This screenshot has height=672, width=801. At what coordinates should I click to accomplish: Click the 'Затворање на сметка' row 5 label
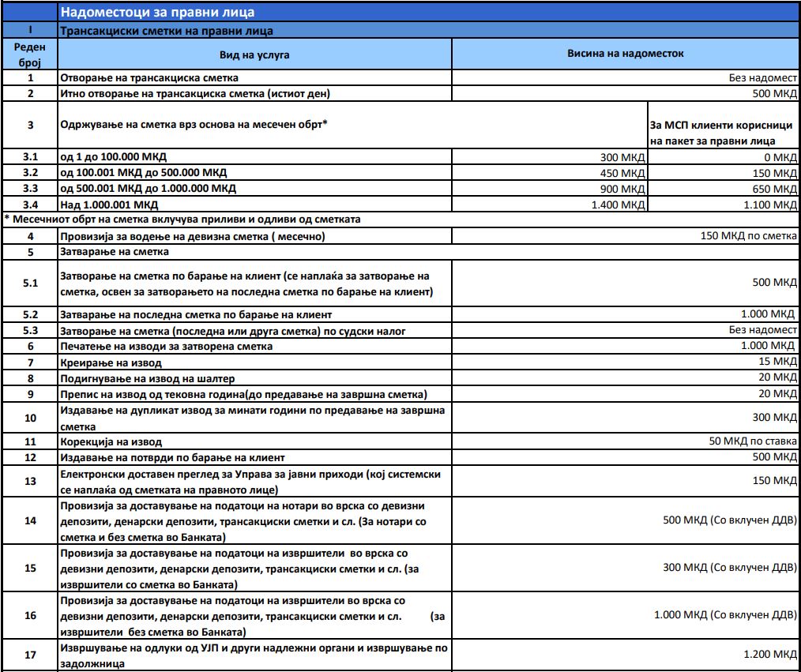point(115,252)
